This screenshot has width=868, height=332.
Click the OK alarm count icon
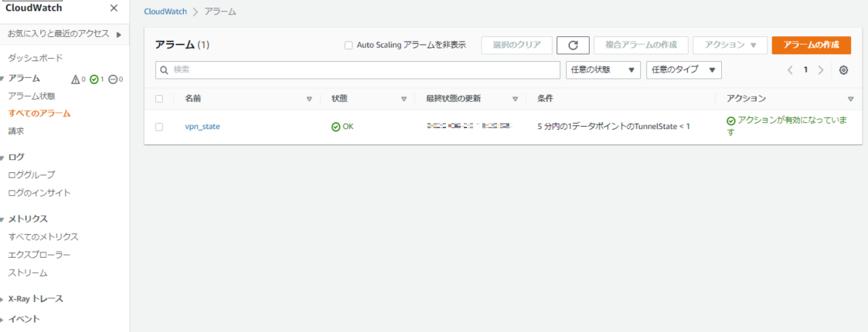(94, 80)
